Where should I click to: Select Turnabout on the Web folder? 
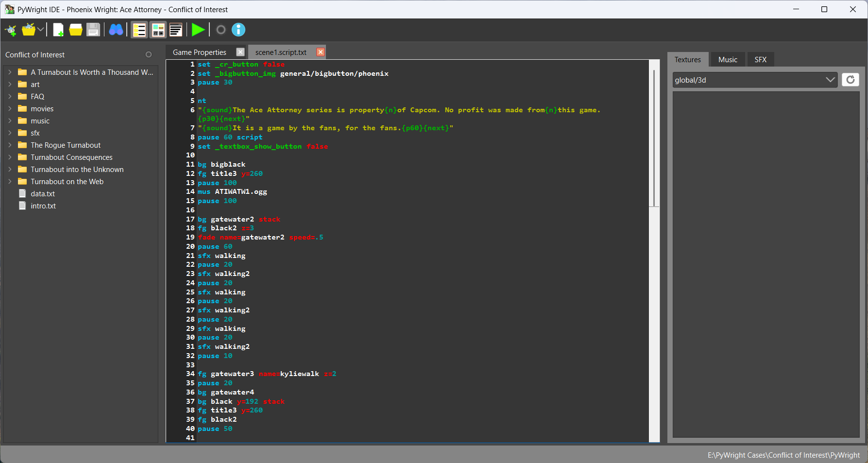[67, 182]
